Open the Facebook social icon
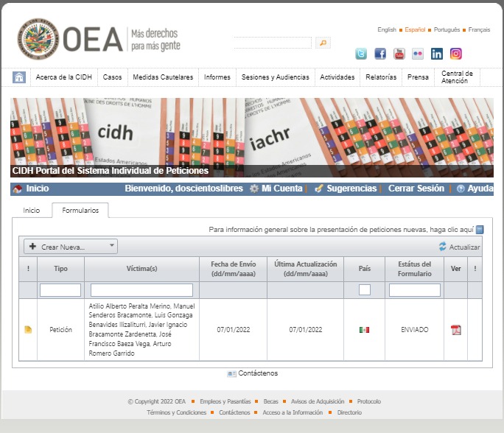 click(380, 54)
